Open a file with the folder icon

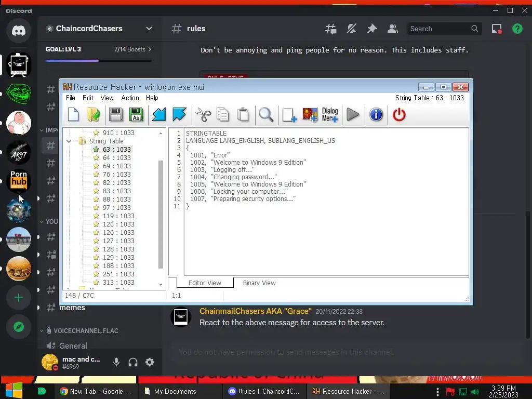(x=94, y=115)
